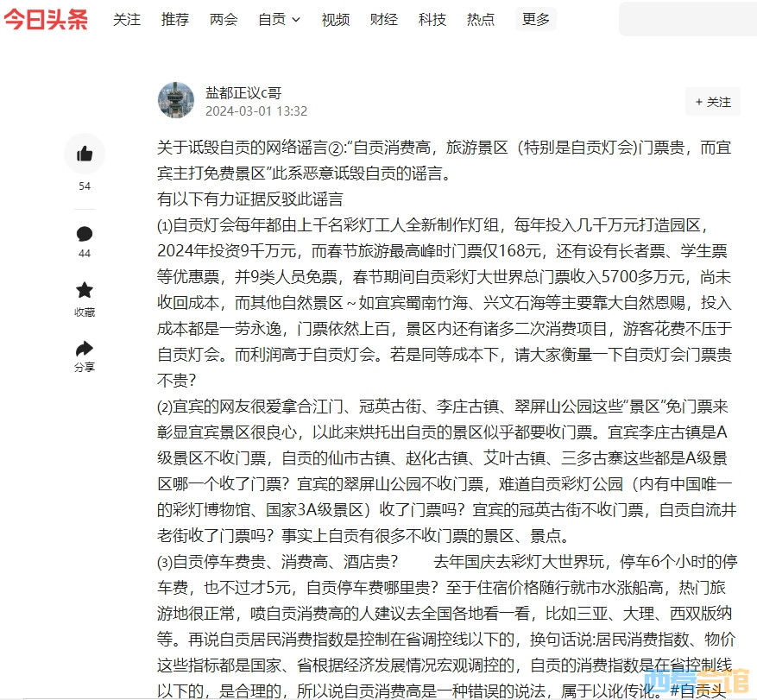757x700 pixels.
Task: Select the 财经 channel
Action: (384, 19)
